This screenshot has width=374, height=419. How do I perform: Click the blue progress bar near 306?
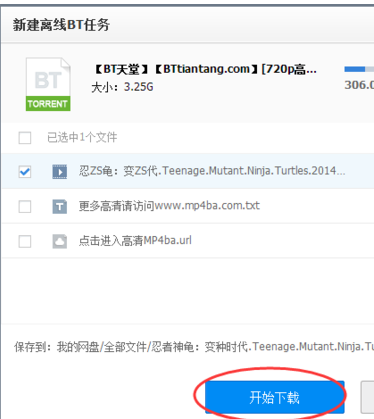(x=359, y=69)
